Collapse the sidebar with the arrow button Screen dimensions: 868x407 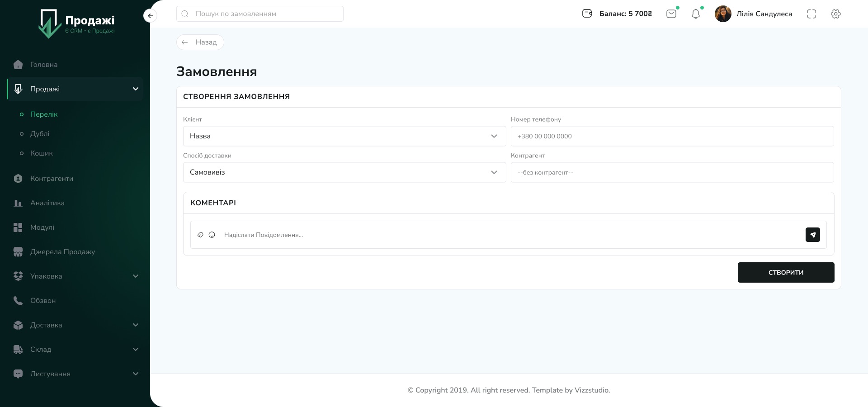click(150, 16)
